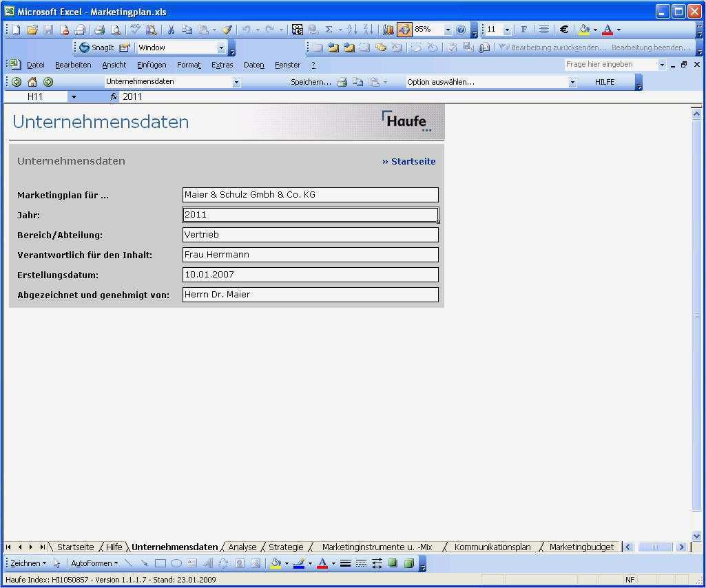Open the Extras menu
706x588 pixels.
pyautogui.click(x=222, y=64)
